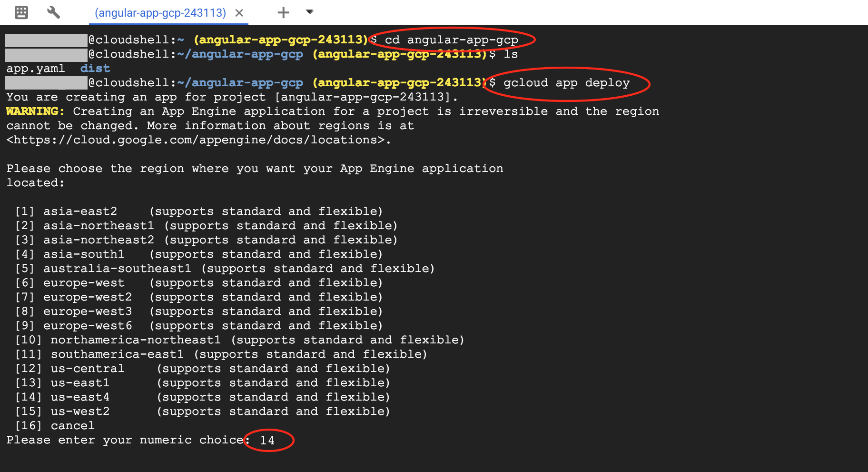Click the '[12] us-central' region row
The height and width of the screenshot is (472, 868).
click(x=203, y=369)
